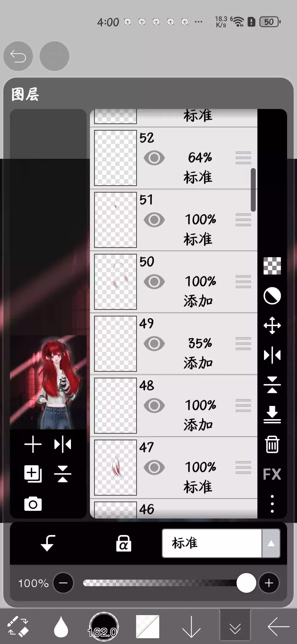297x644 pixels.
Task: Tap the merge layer down icon
Action: coord(272,414)
